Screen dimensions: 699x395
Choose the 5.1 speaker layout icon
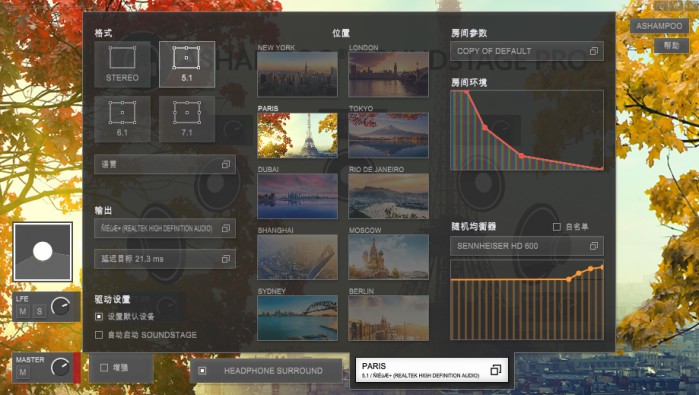tap(187, 64)
